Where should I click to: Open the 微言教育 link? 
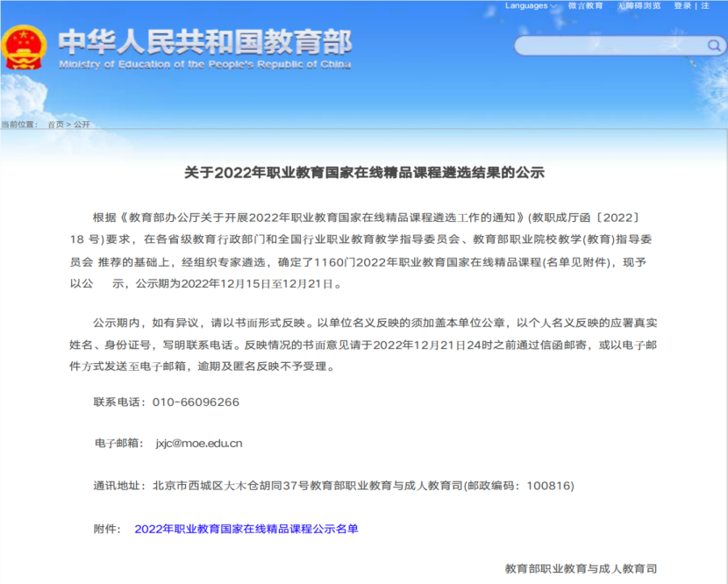coord(585,6)
